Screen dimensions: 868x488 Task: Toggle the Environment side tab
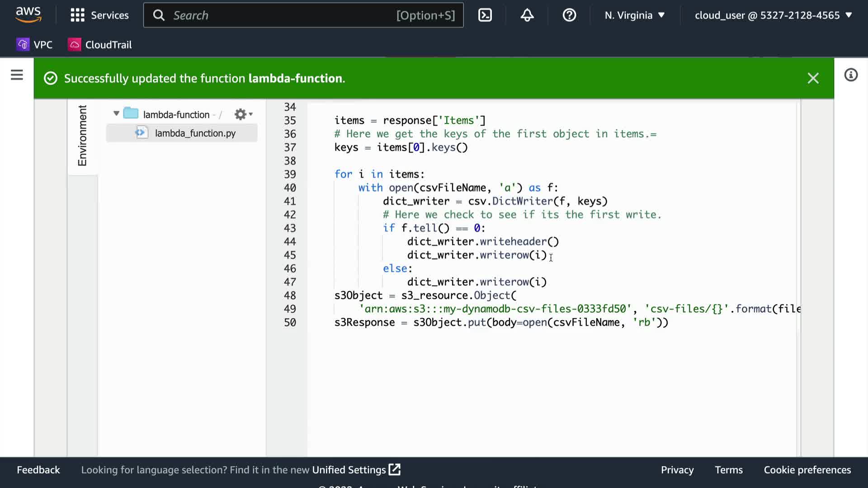82,136
